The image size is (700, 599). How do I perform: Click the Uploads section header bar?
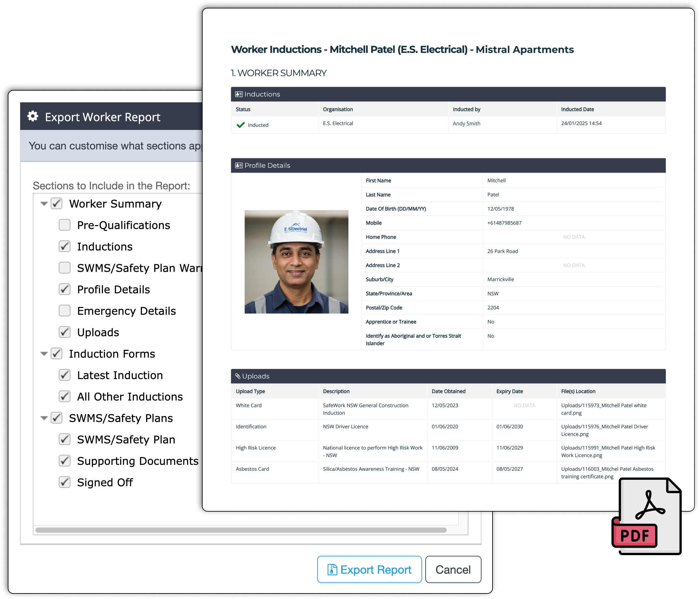pos(448,376)
